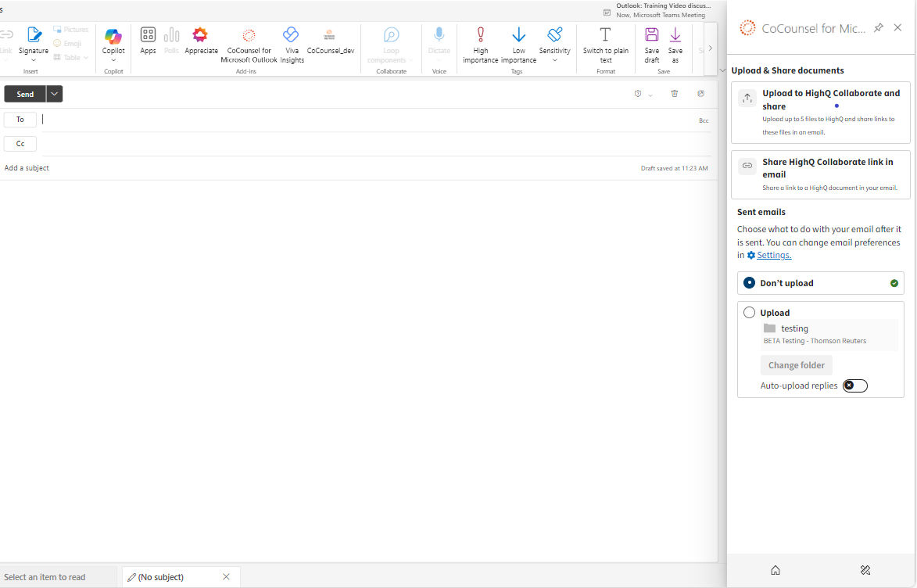
Task: Open Viva Insights add-in
Action: click(x=292, y=45)
